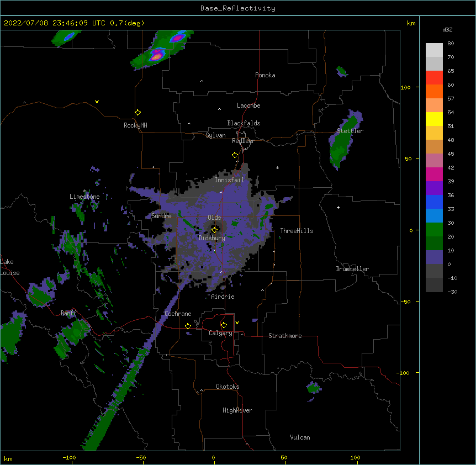Click the Stettler city label

[x=350, y=131]
